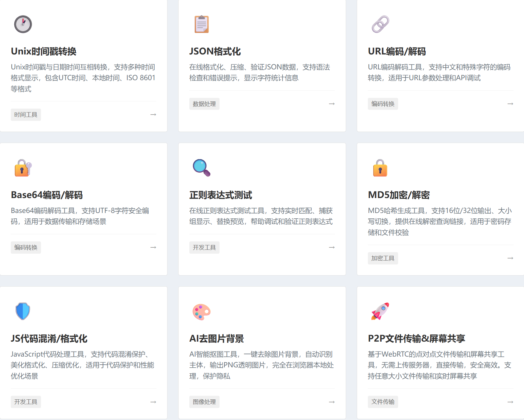Click the rocket icon for P2P transfer
This screenshot has width=524, height=420.
tap(380, 311)
